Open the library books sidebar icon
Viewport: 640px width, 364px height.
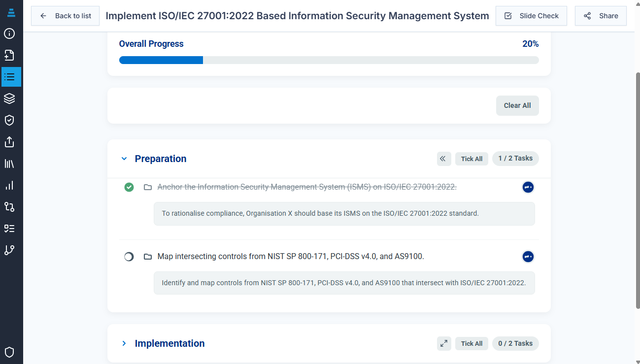[9, 164]
